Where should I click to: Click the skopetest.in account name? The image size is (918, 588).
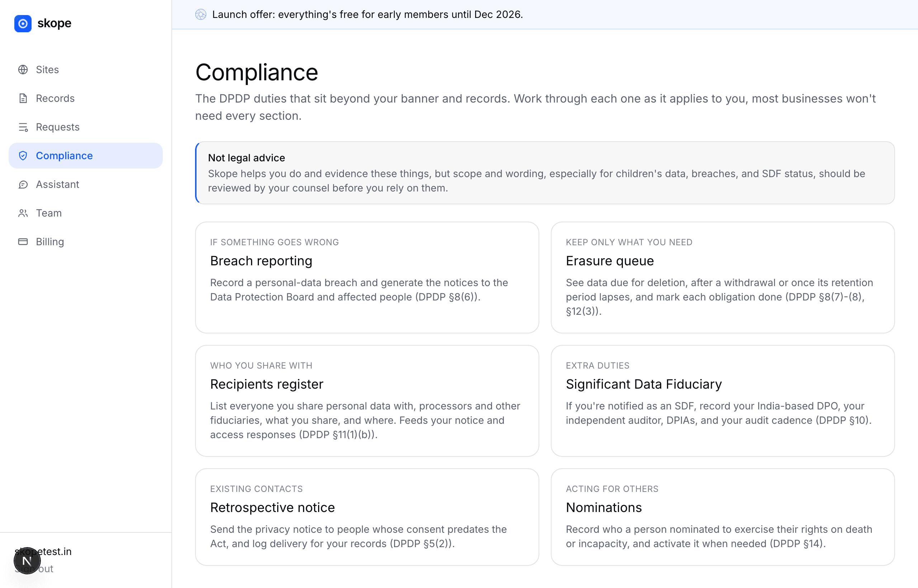click(43, 551)
